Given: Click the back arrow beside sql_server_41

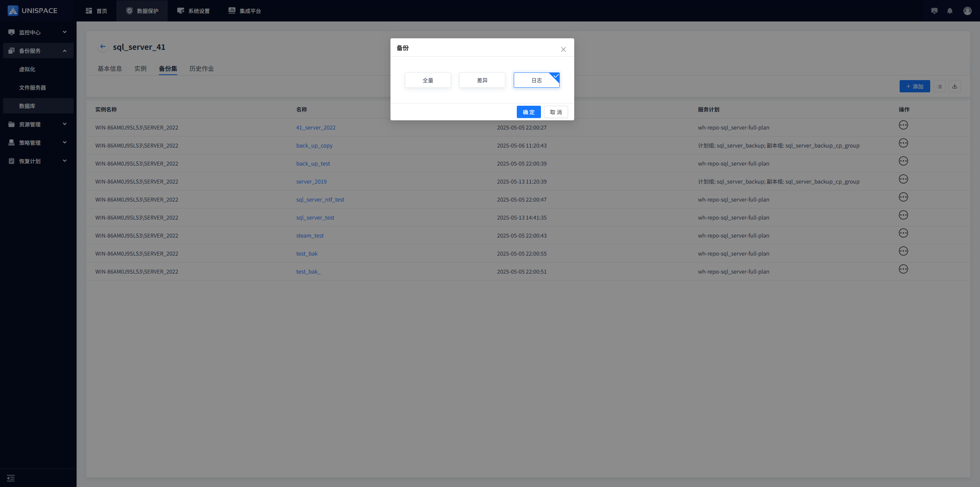Looking at the screenshot, I should 103,47.
